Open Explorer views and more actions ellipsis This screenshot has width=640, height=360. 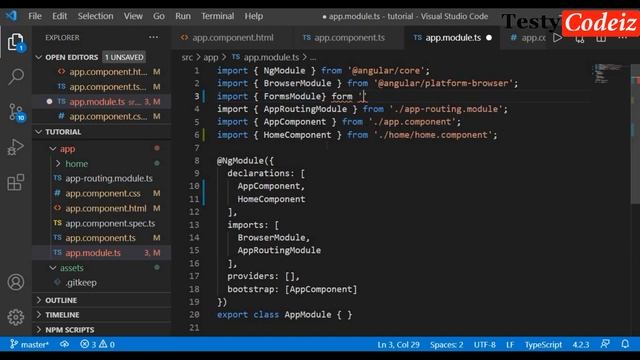click(153, 37)
